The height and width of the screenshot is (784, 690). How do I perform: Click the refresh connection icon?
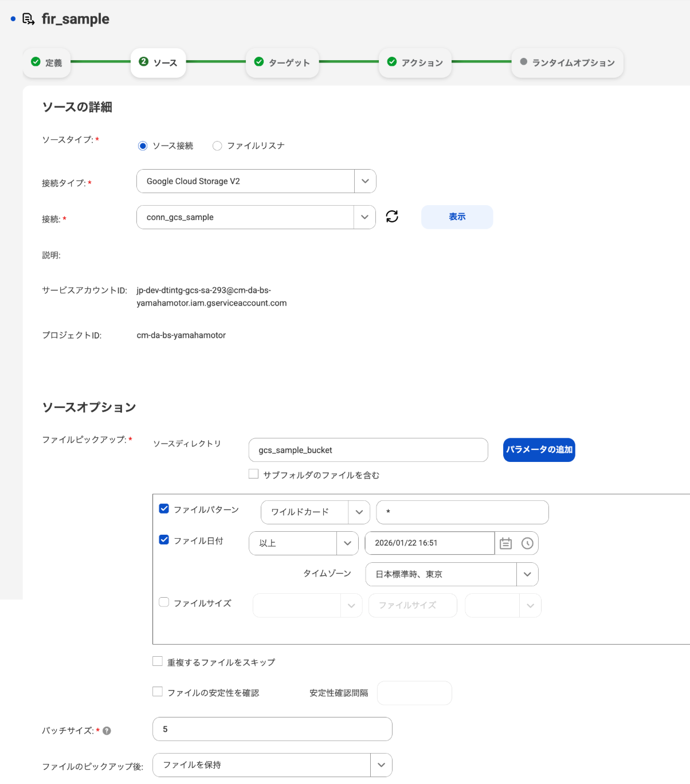[392, 217]
